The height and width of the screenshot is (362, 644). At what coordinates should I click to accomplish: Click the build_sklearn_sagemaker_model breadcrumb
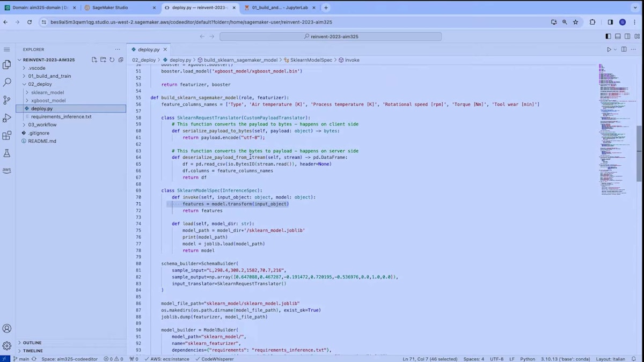tap(240, 60)
